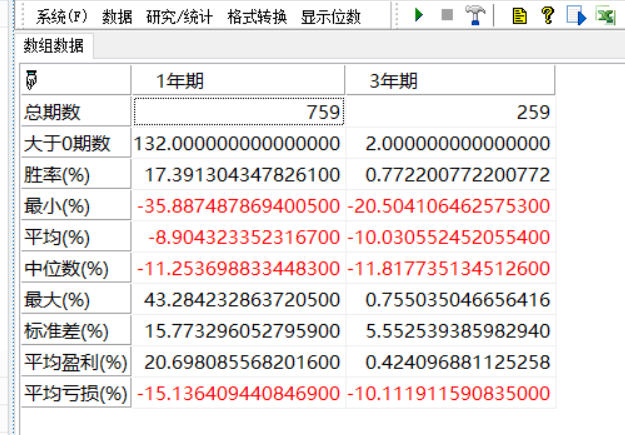This screenshot has height=435, width=625.
Task: Switch to the 数组数据 tab
Action: pos(54,47)
